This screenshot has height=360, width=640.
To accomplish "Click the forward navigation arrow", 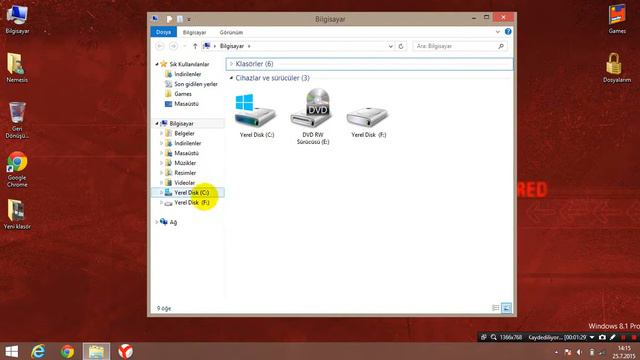I will 173,46.
